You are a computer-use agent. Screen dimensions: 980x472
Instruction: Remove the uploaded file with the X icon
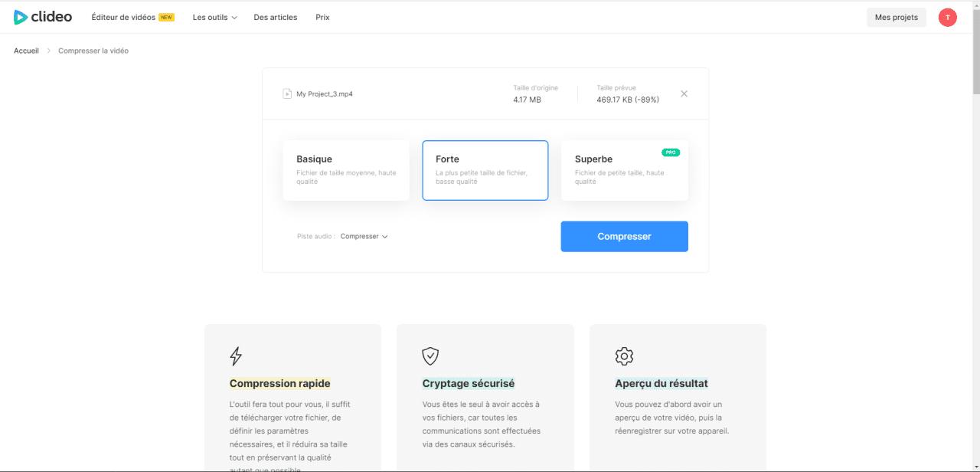point(684,93)
